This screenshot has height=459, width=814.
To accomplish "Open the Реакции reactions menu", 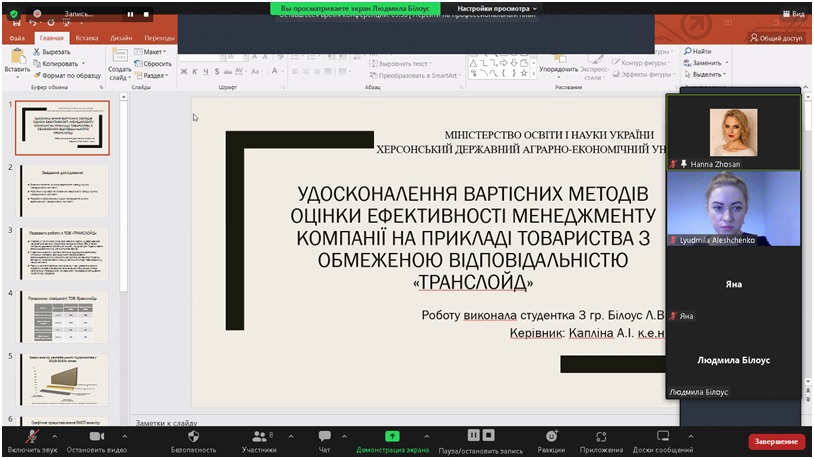I will pos(551,441).
